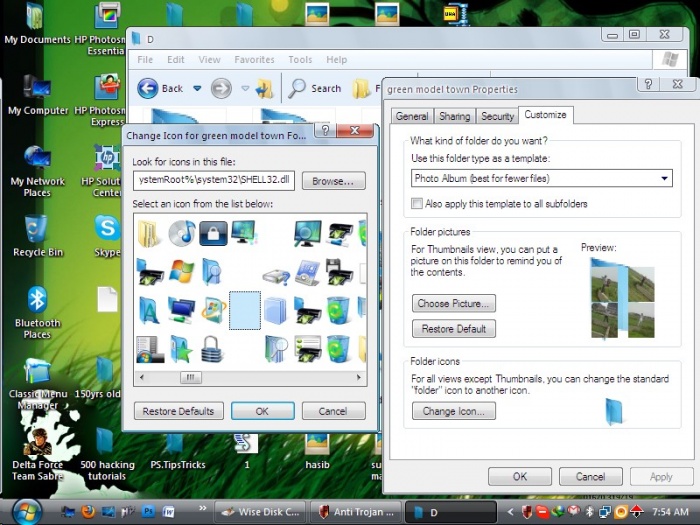Image resolution: width=700 pixels, height=525 pixels.
Task: Launch Photoshop from quick launch
Action: 148,511
